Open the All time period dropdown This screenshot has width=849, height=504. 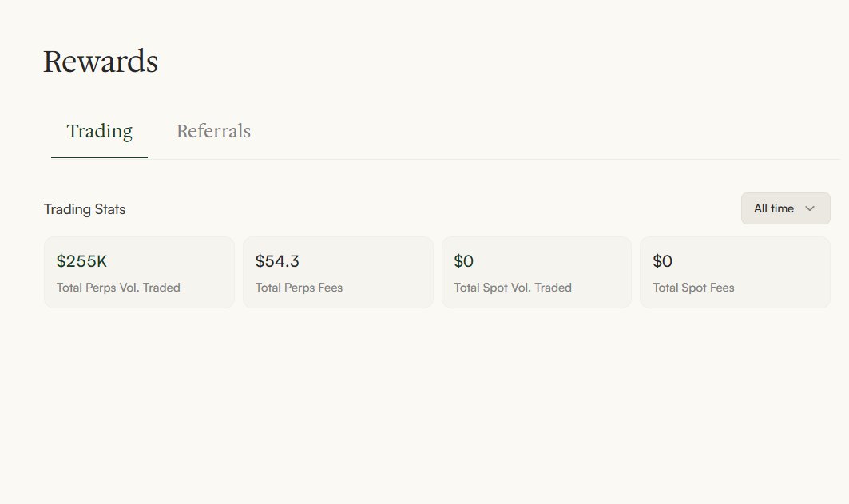(785, 208)
